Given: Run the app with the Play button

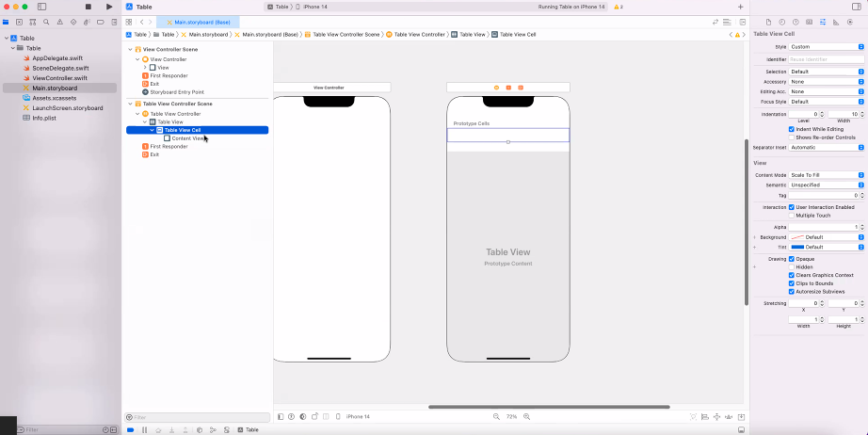Looking at the screenshot, I should (x=109, y=7).
